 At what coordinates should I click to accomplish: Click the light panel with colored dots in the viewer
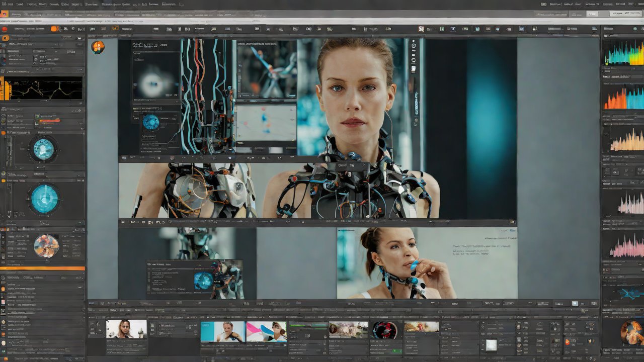[x=266, y=123]
